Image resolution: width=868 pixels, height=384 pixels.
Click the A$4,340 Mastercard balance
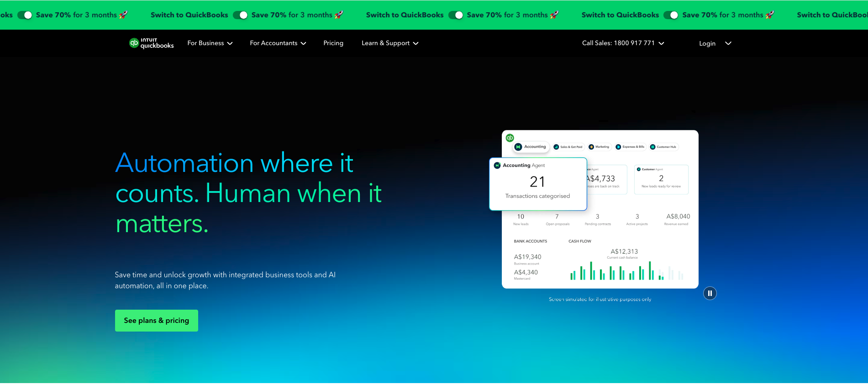[x=526, y=274]
